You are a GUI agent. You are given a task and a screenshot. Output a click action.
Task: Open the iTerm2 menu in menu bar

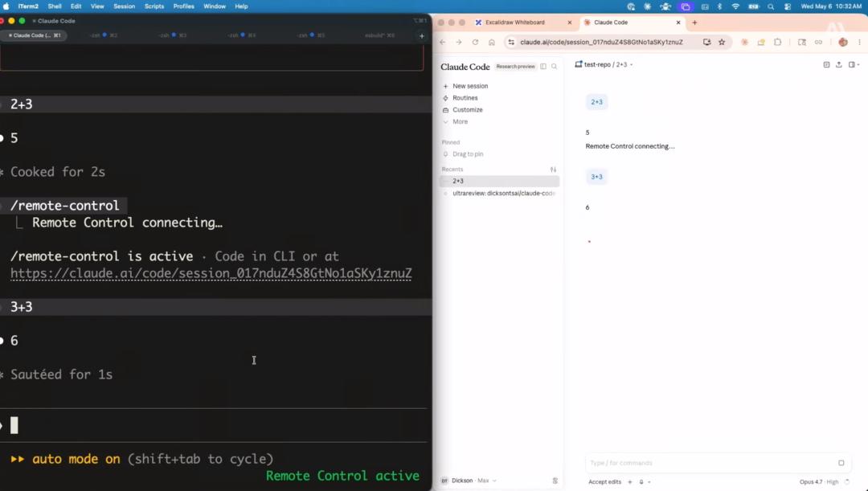click(x=27, y=6)
